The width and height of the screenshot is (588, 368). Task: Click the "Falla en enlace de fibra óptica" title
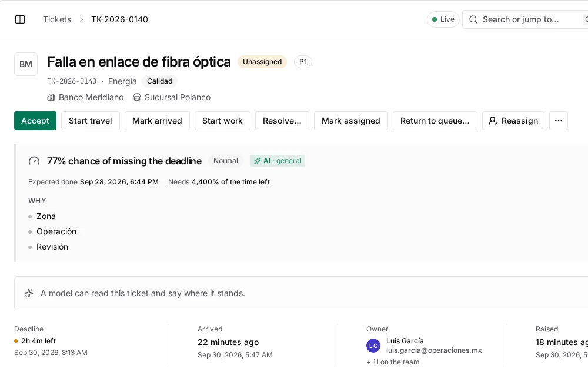139,62
